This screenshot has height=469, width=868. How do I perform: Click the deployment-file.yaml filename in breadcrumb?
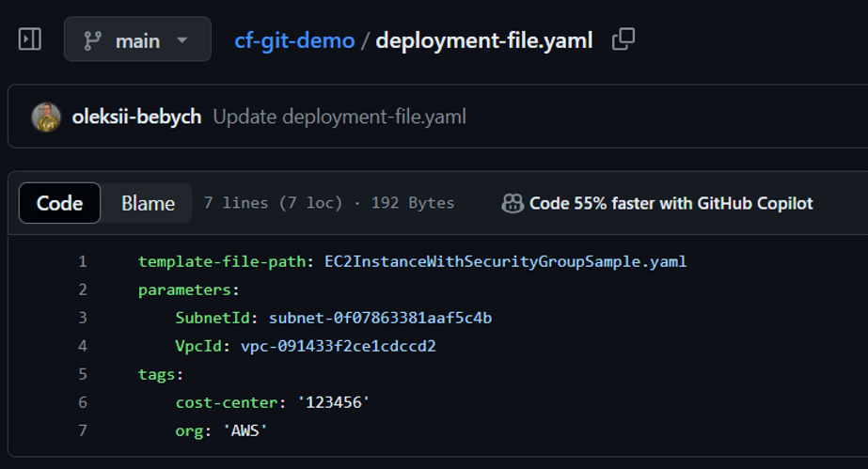[x=483, y=40]
